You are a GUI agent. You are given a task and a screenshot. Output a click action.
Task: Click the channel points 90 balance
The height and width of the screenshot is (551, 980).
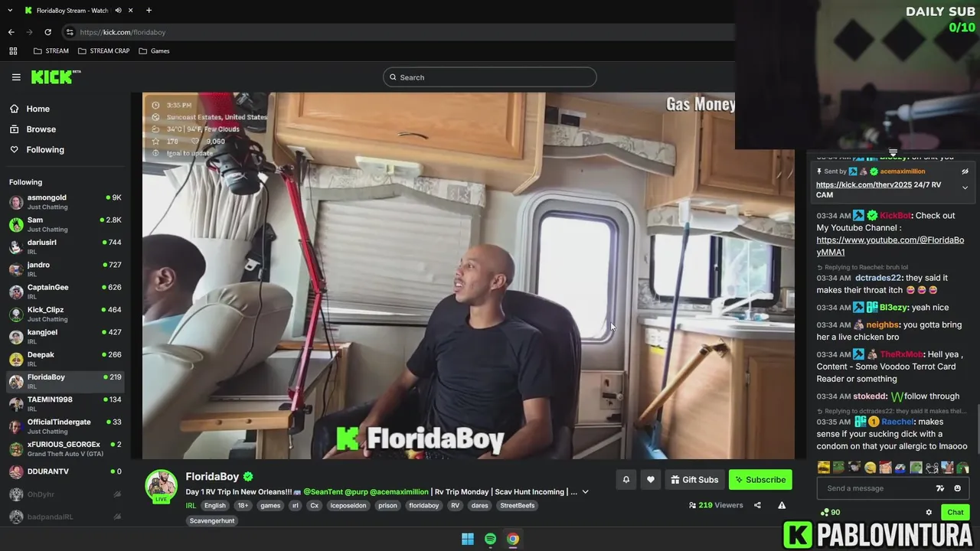tap(830, 512)
